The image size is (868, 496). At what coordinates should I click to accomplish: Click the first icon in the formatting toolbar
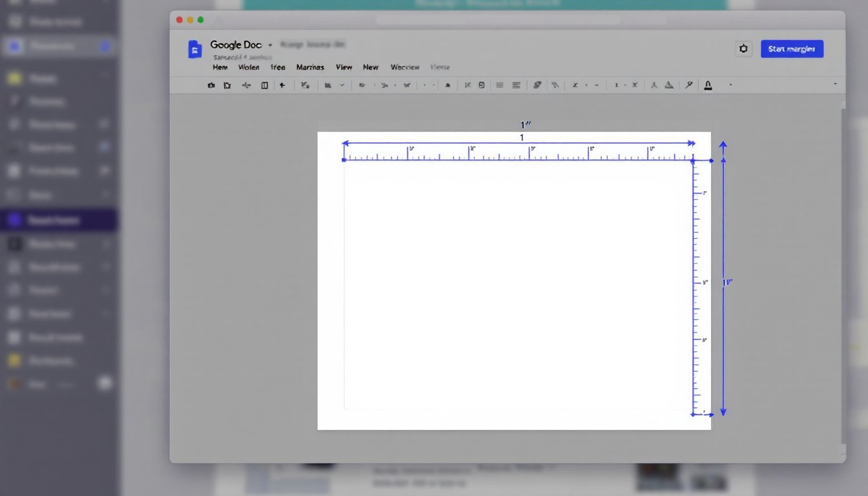pyautogui.click(x=211, y=85)
